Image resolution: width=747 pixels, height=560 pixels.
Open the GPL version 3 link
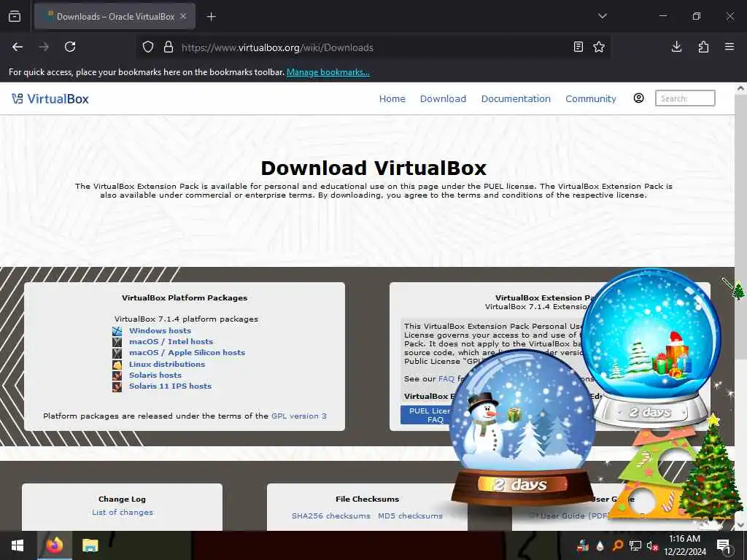point(298,416)
